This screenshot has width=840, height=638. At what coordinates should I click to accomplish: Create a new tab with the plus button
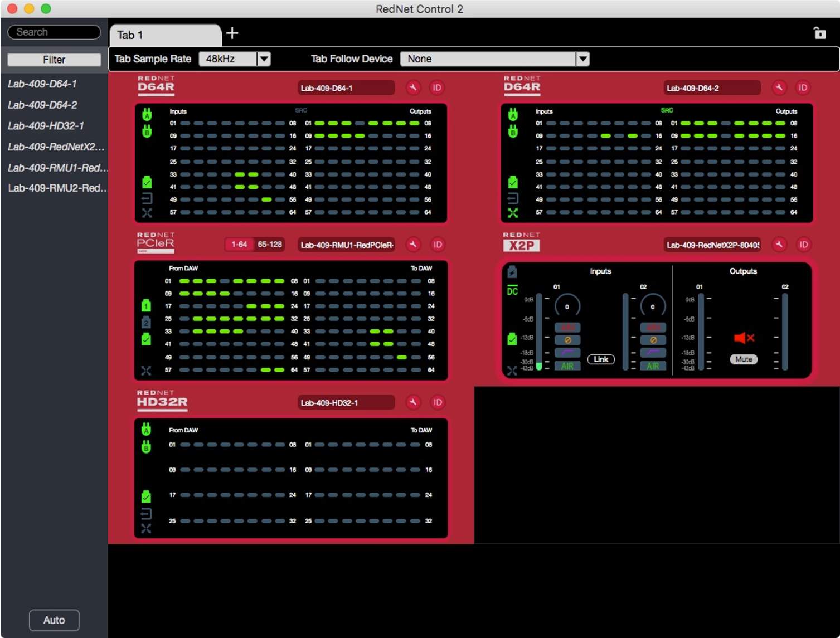232,33
